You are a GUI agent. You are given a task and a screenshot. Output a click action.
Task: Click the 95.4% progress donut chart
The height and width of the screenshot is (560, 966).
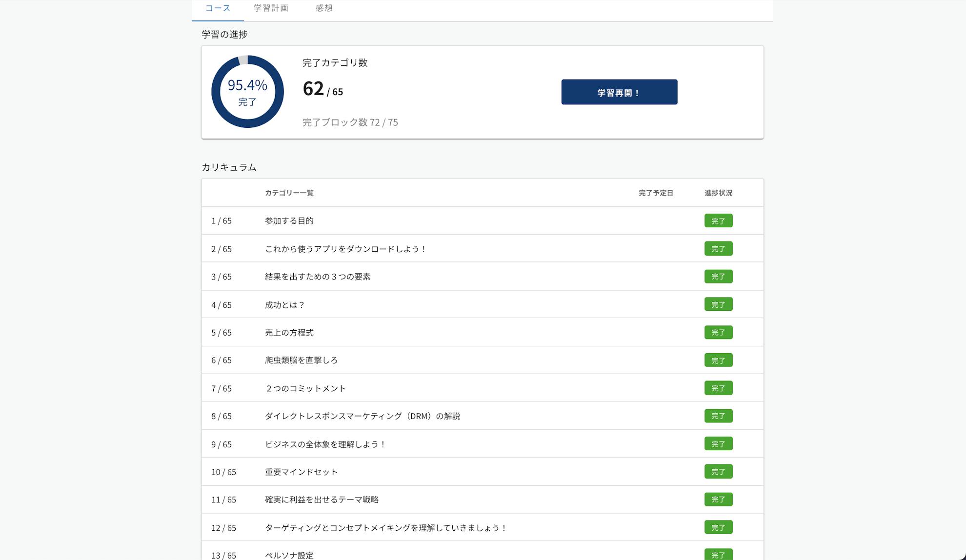tap(247, 92)
